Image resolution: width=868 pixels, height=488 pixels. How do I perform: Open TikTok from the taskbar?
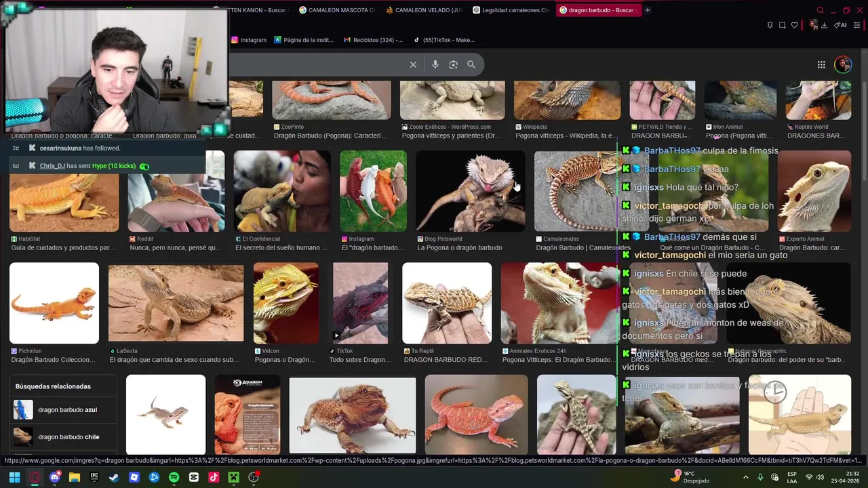click(214, 477)
